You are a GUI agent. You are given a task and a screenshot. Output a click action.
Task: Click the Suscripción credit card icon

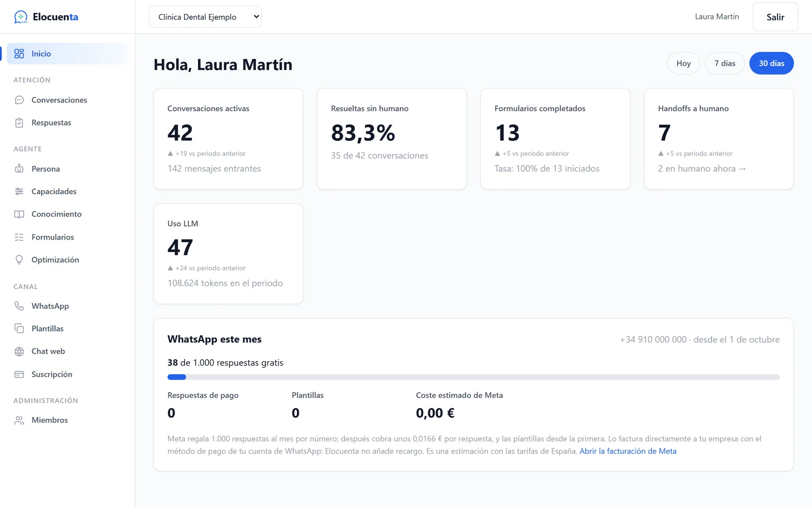[19, 374]
